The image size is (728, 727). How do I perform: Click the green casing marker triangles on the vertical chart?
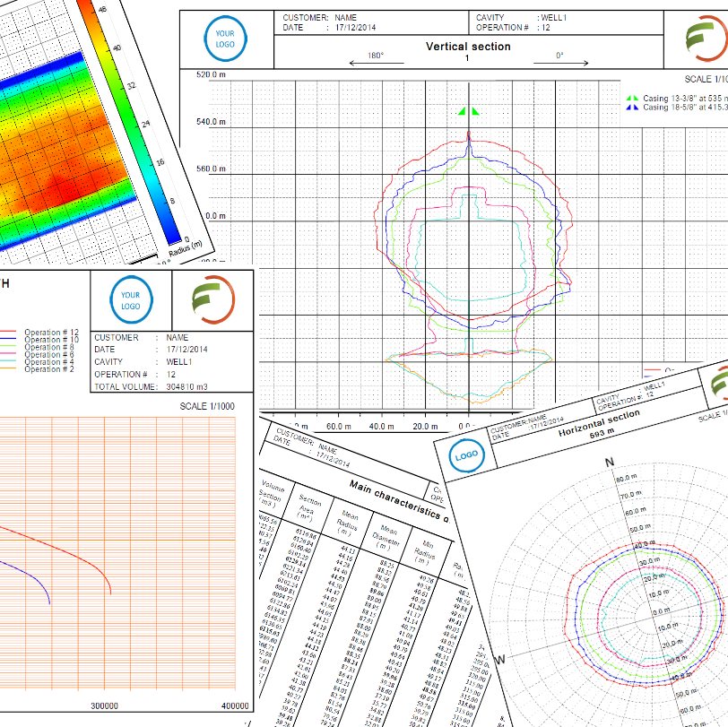pos(469,111)
